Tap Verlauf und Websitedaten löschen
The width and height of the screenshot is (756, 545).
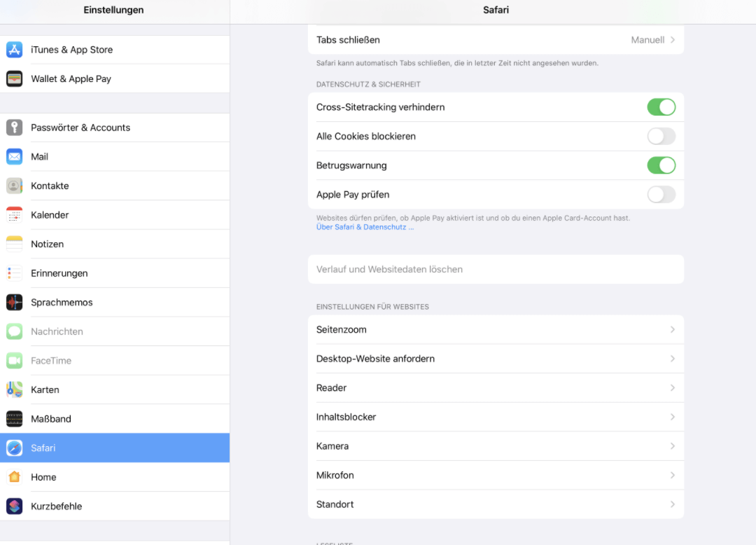pos(389,270)
